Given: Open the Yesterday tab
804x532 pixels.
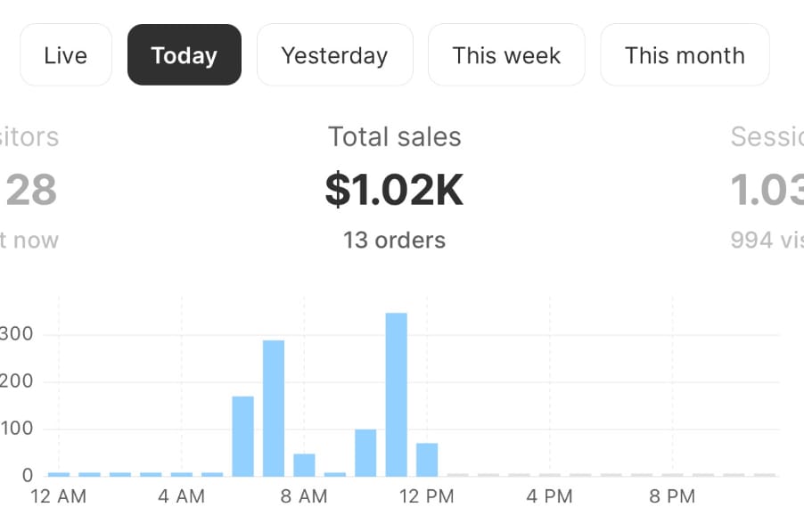Looking at the screenshot, I should 334,55.
